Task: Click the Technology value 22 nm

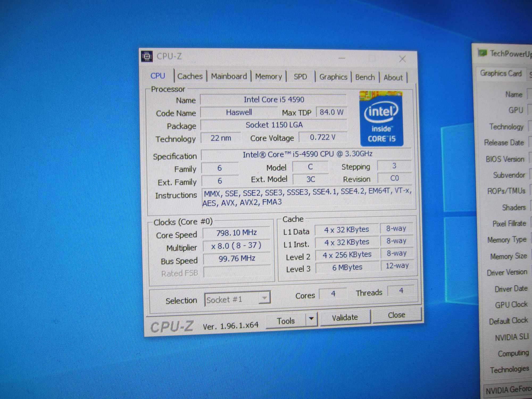Action: tap(221, 138)
